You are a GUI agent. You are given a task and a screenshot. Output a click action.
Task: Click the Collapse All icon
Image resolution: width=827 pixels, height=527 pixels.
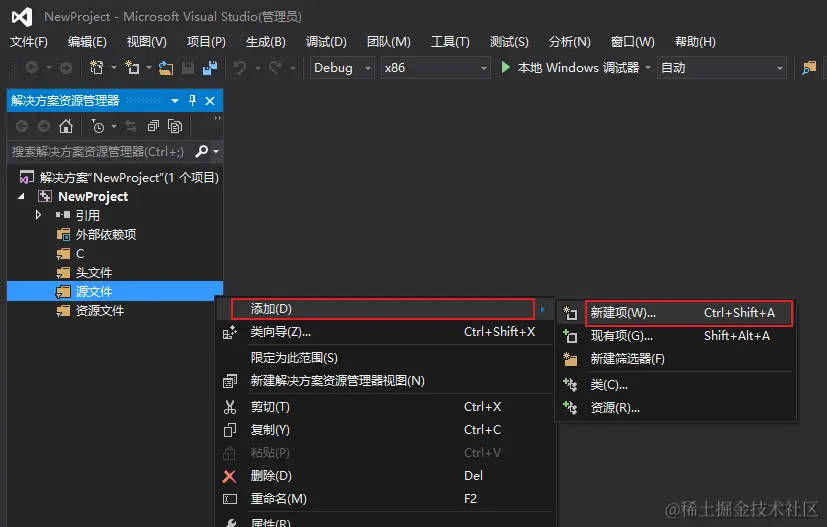click(153, 126)
